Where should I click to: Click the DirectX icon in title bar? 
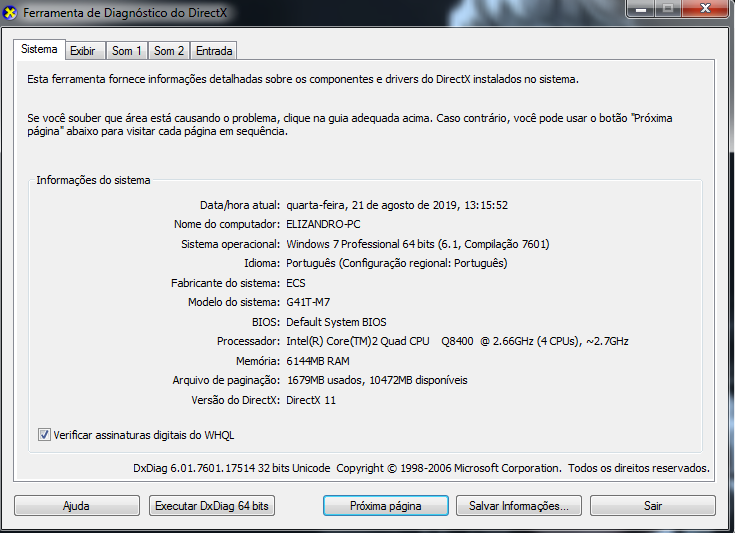10,13
